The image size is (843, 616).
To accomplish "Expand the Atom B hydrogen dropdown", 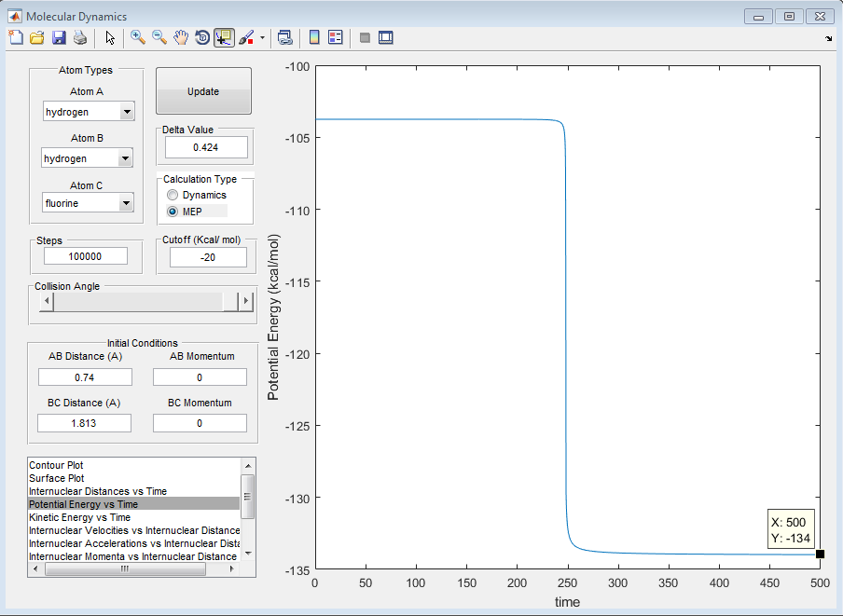I will tap(124, 159).
